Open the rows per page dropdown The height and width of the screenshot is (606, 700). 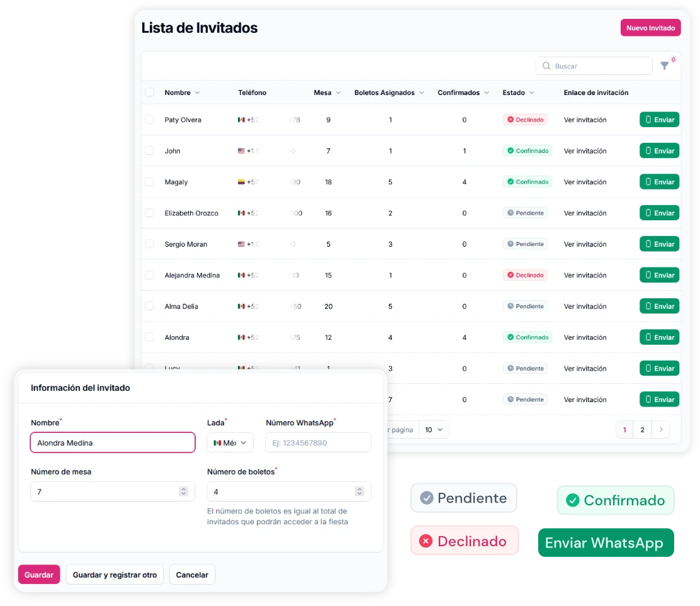click(434, 430)
